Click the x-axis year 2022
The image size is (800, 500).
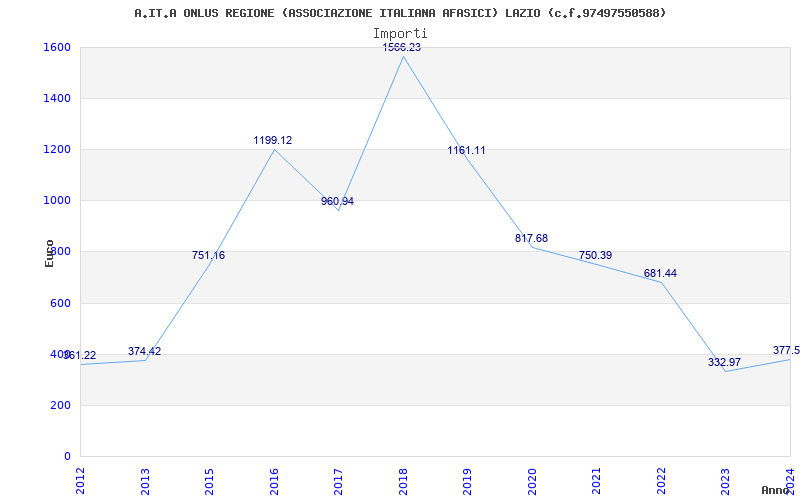(x=661, y=481)
